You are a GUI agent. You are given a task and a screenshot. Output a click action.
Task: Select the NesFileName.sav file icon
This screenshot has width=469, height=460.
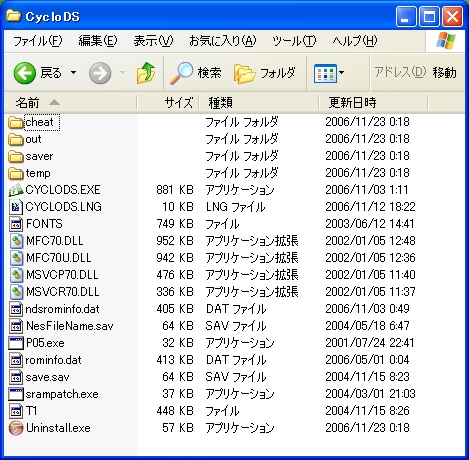tap(16, 326)
